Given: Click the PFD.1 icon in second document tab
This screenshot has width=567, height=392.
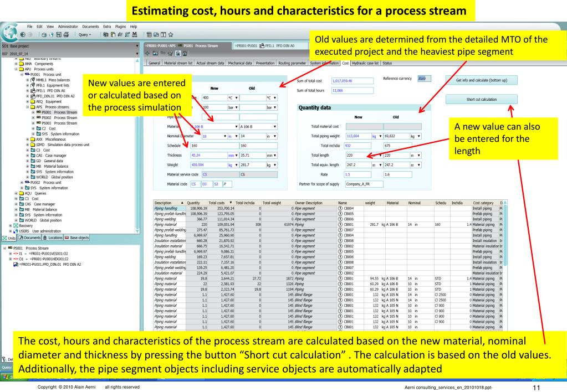Looking at the screenshot, I should 262,46.
